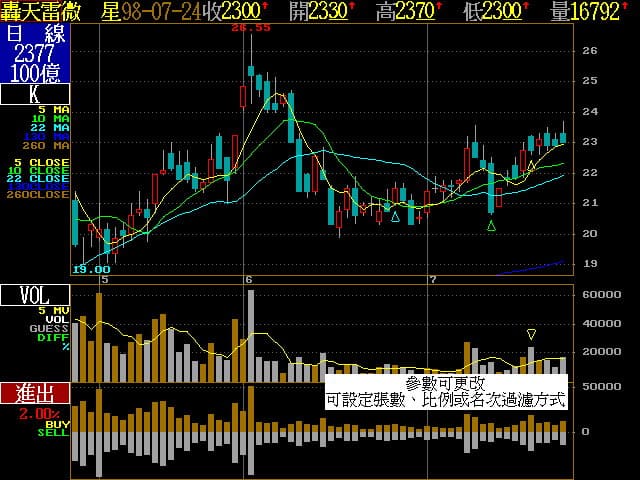Click the VOL indicator panel label
The height and width of the screenshot is (480, 640).
pyautogui.click(x=35, y=295)
